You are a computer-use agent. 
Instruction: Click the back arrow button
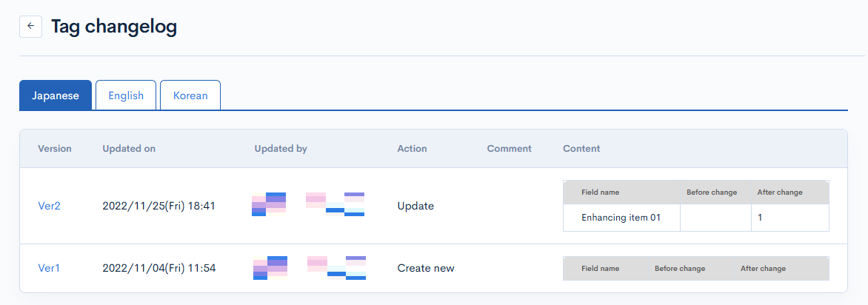(30, 26)
